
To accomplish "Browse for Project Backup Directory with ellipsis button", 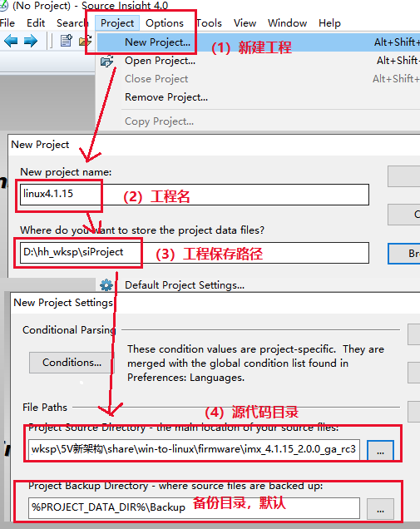I will 380,509.
